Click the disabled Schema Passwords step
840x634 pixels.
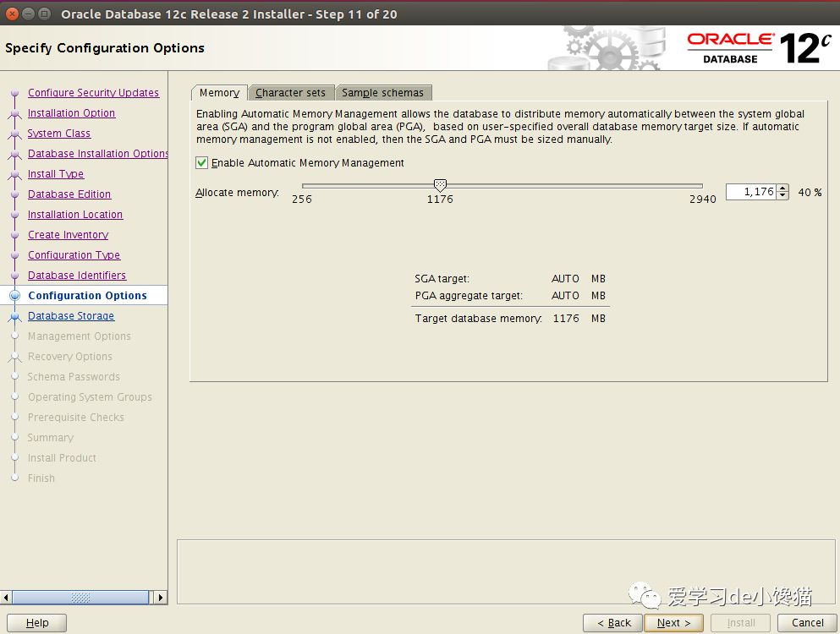point(74,377)
